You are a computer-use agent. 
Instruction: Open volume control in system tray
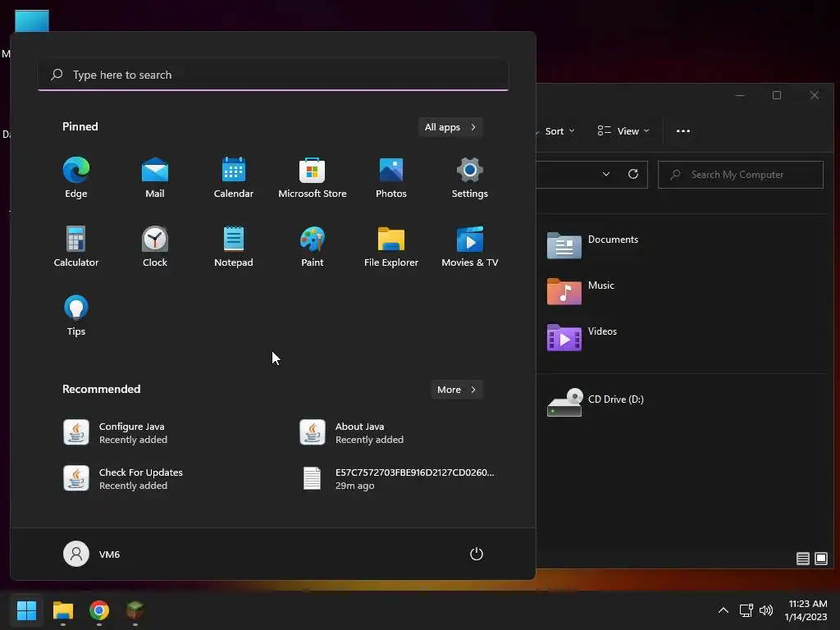click(766, 610)
